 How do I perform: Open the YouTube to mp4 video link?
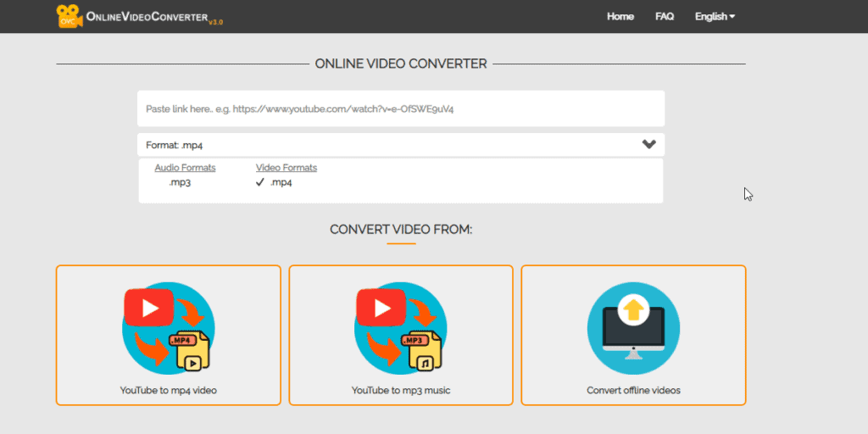169,390
